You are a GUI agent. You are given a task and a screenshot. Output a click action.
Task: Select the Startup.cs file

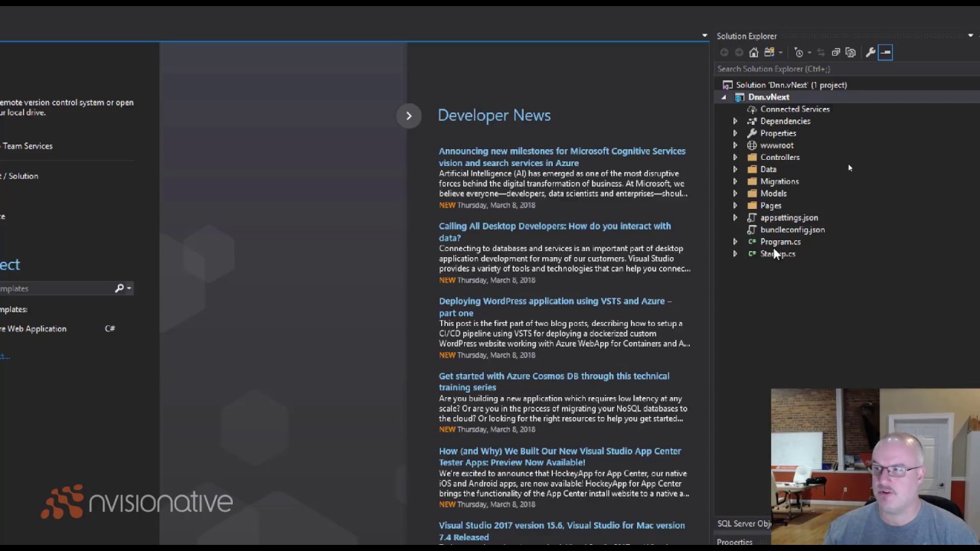tap(778, 254)
